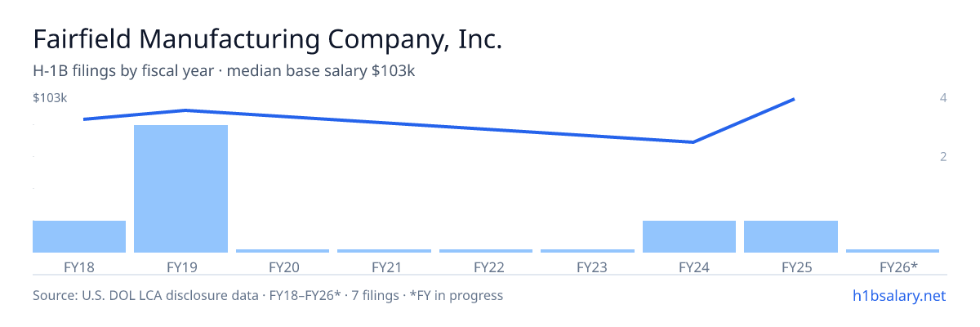Click the thin FY22 bar
Screen dimensions: 980x327
[x=486, y=251]
